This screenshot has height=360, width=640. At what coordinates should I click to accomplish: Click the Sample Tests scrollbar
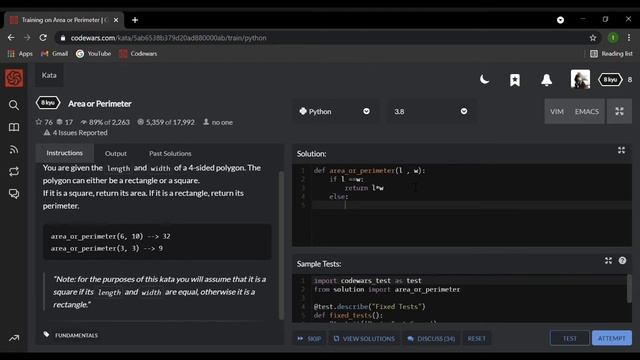(x=629, y=288)
